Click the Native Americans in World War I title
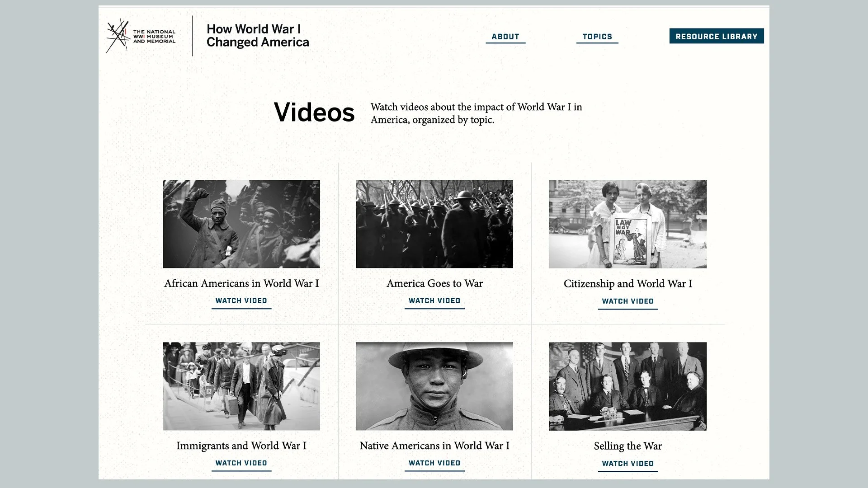868x488 pixels. click(x=434, y=446)
